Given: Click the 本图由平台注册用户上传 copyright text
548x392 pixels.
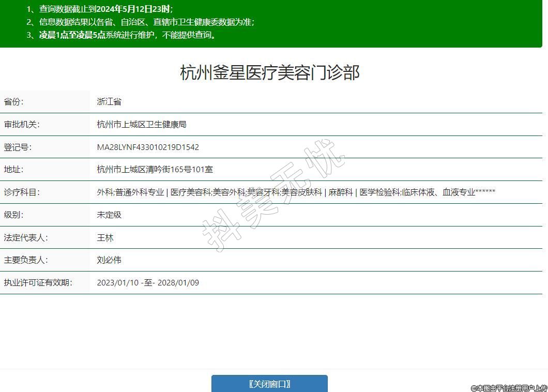Looking at the screenshot, I should [509, 388].
